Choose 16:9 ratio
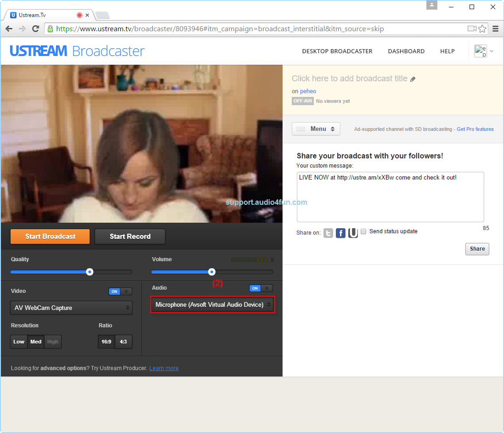Screen dimensions: 504x433 click(107, 342)
